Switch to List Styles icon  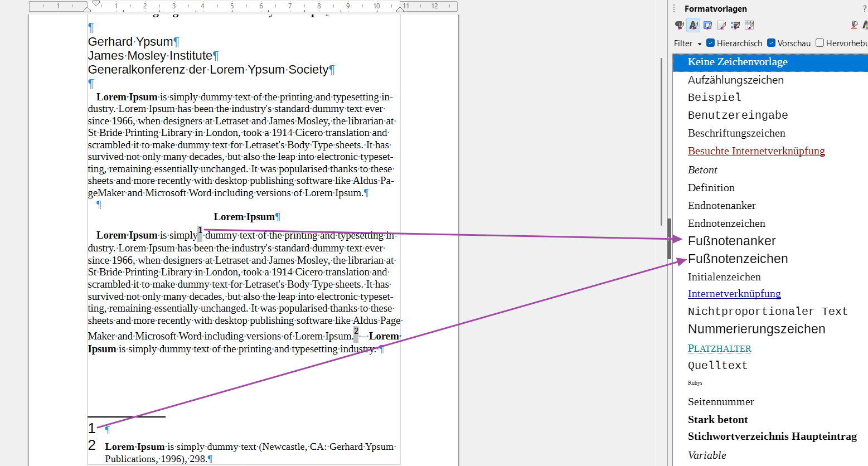735,25
